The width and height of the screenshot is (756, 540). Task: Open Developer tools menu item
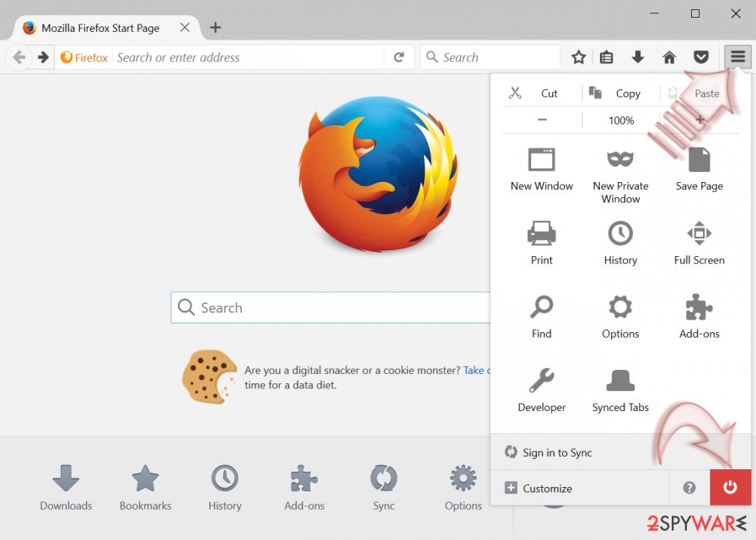tap(541, 391)
